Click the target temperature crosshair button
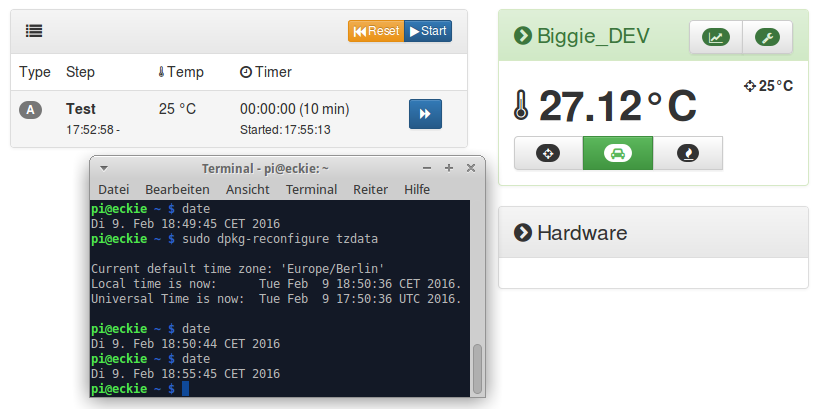Screen dimensions: 820x409 click(548, 153)
